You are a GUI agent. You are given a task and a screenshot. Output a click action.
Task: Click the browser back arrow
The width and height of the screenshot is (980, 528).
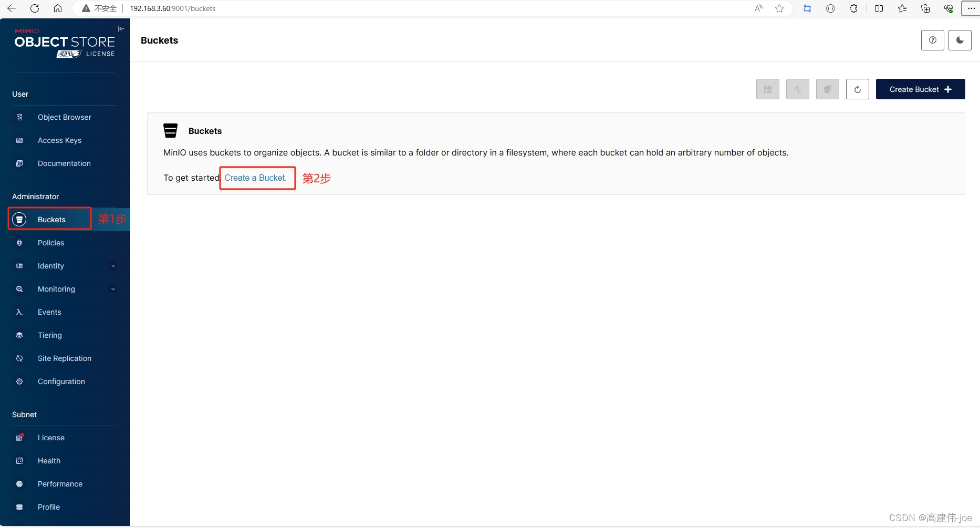click(x=12, y=8)
